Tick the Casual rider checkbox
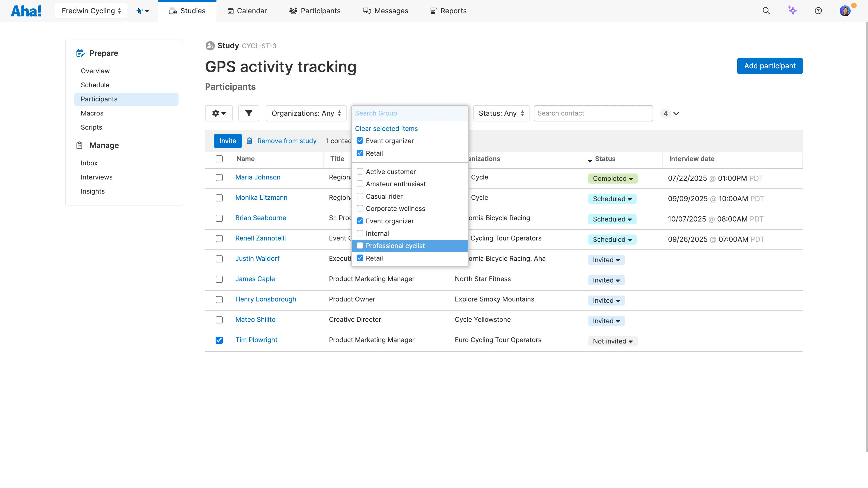This screenshot has width=868, height=488. click(x=360, y=196)
